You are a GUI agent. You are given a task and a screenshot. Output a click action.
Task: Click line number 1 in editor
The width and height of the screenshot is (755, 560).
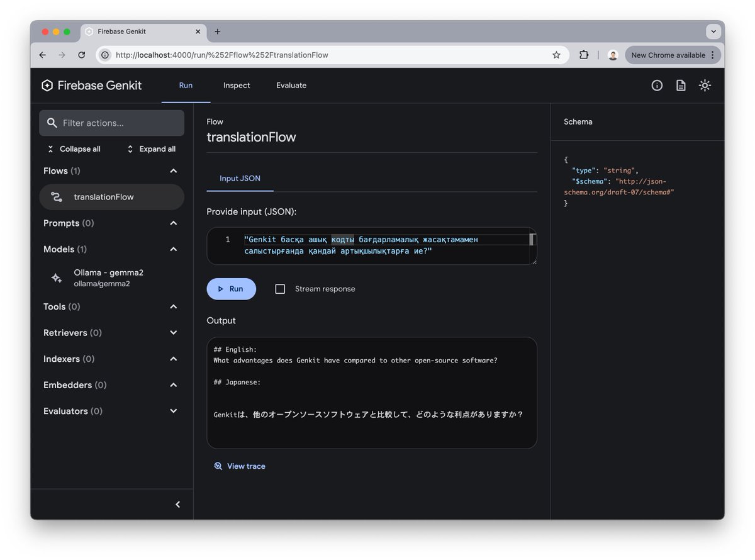tap(228, 240)
